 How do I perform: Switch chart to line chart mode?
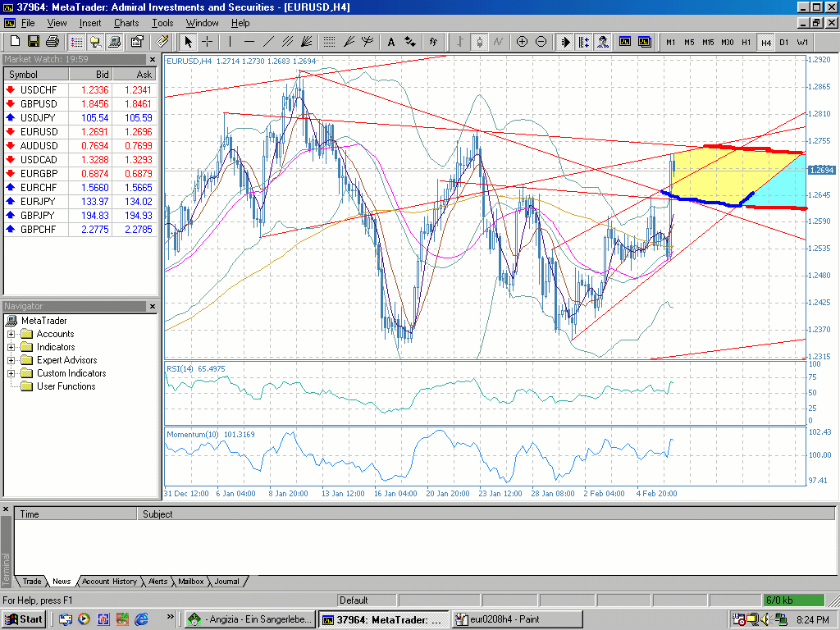(498, 41)
